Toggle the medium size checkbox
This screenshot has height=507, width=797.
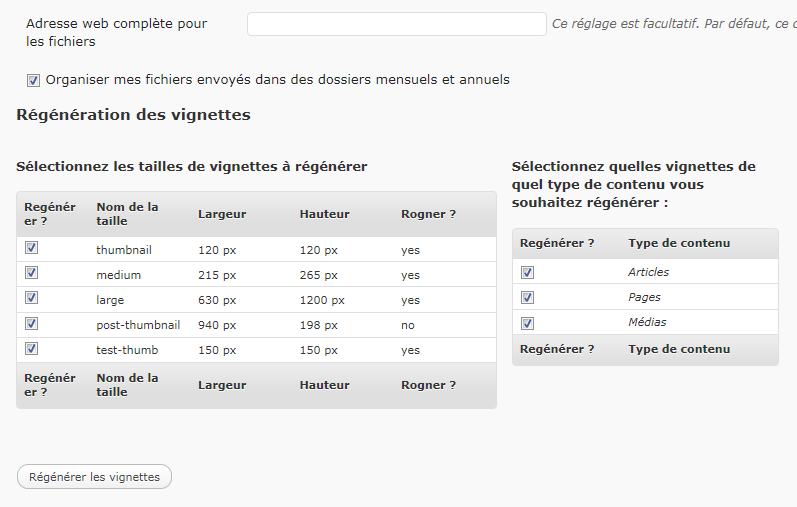tap(32, 273)
